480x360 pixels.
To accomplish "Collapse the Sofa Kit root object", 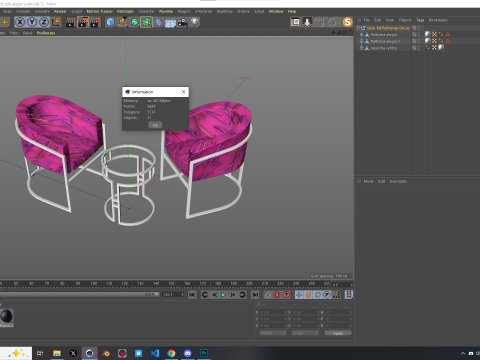I will tap(358, 28).
